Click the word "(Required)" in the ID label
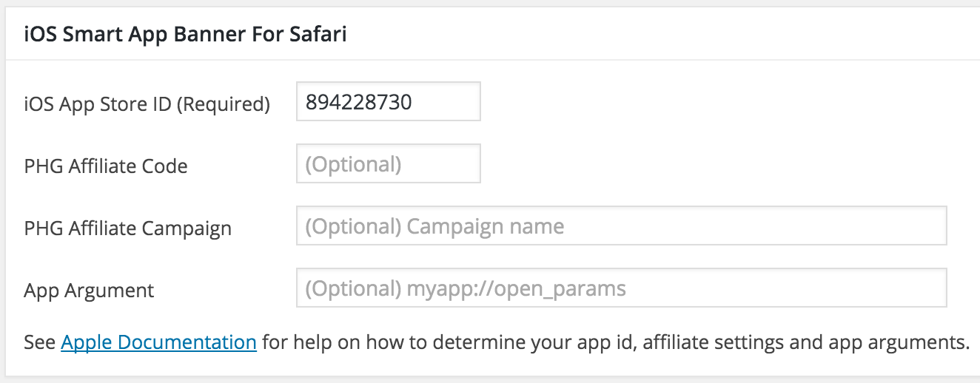 point(223,104)
